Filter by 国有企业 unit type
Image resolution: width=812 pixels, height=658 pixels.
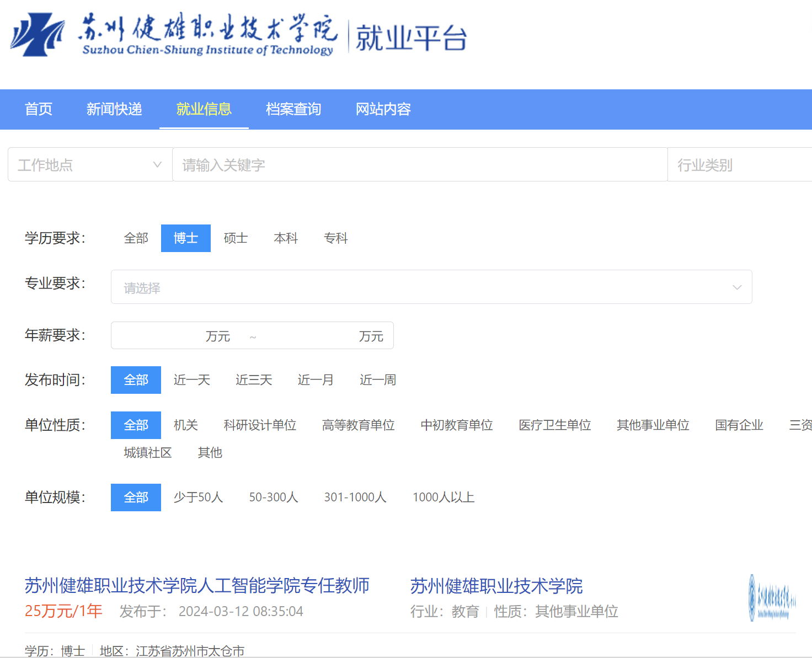tap(739, 425)
